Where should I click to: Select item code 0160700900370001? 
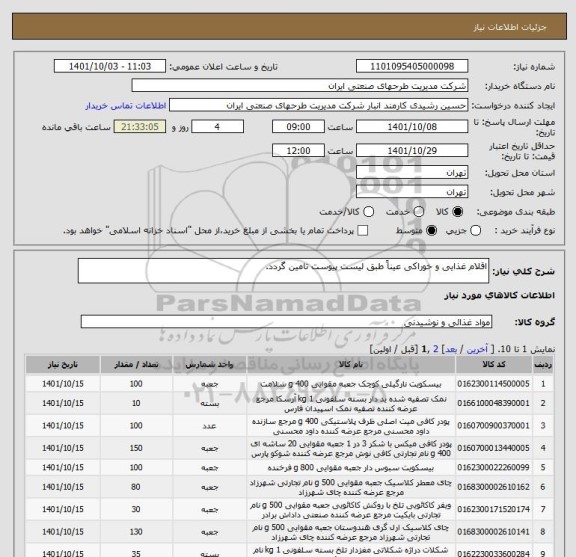click(493, 426)
